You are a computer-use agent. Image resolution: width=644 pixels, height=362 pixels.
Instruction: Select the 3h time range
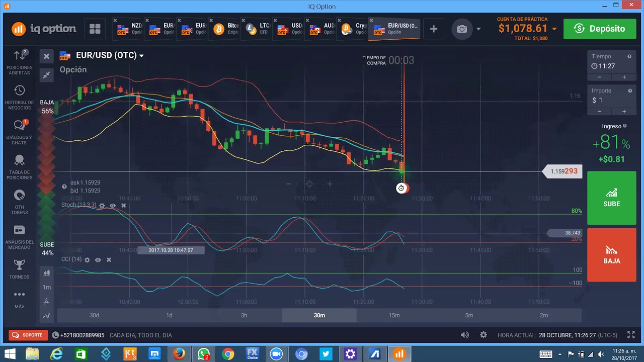tap(244, 315)
